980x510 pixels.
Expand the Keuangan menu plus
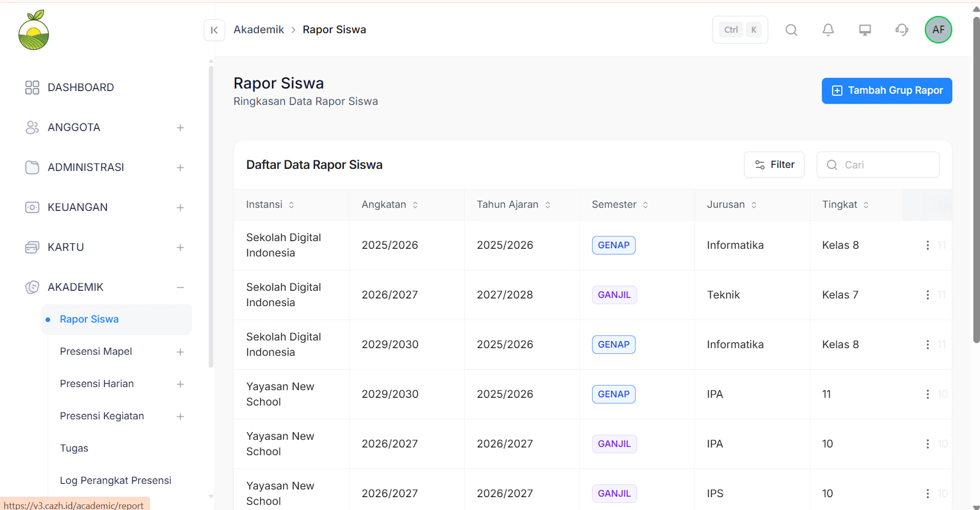click(x=180, y=207)
